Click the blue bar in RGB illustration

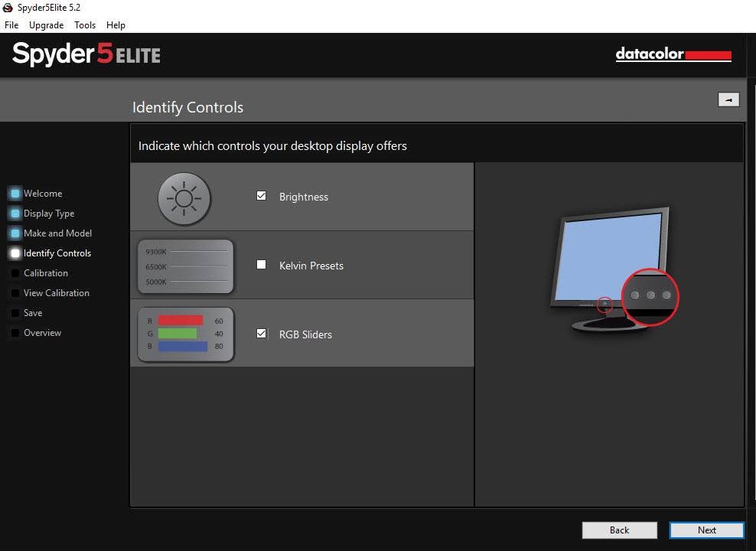(x=183, y=346)
